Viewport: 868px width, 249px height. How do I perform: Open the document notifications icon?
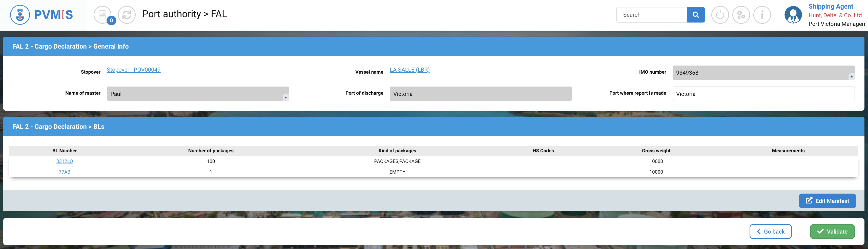point(102,15)
